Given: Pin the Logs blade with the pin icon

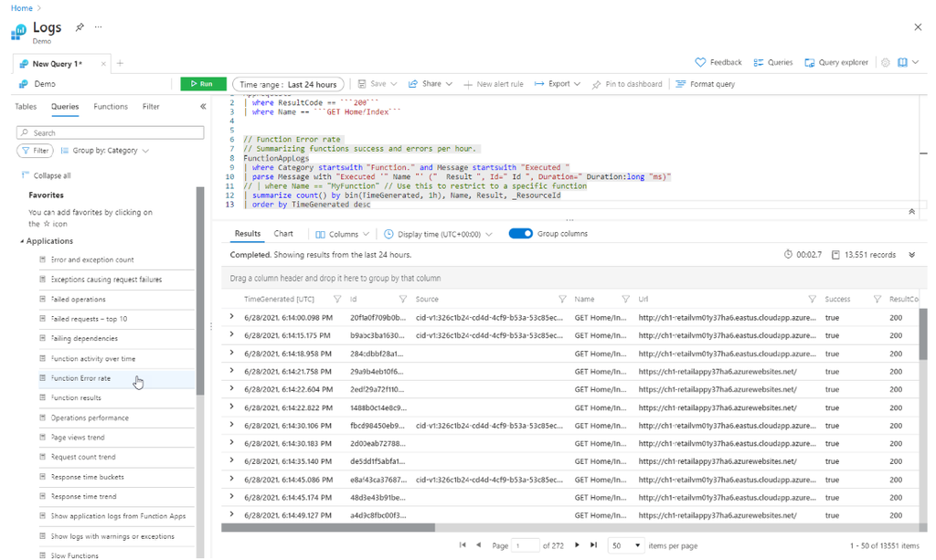Looking at the screenshot, I should [80, 26].
